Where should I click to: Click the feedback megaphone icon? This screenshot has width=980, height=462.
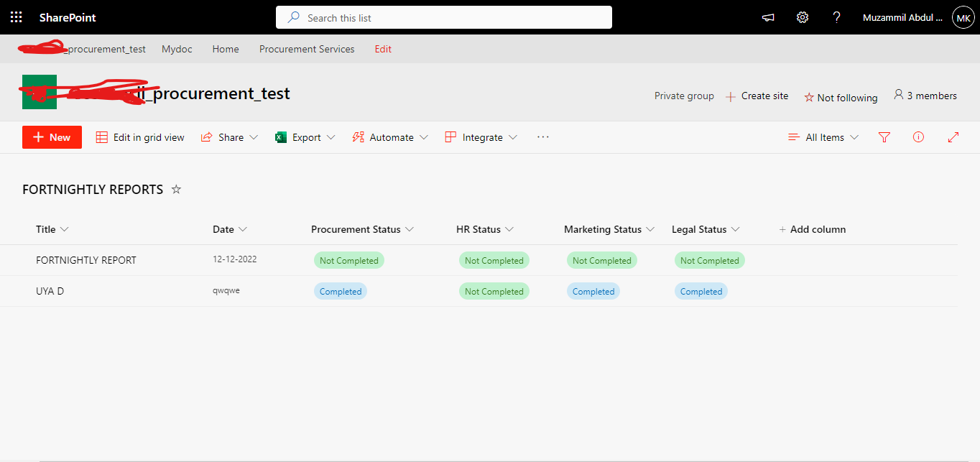pyautogui.click(x=767, y=17)
